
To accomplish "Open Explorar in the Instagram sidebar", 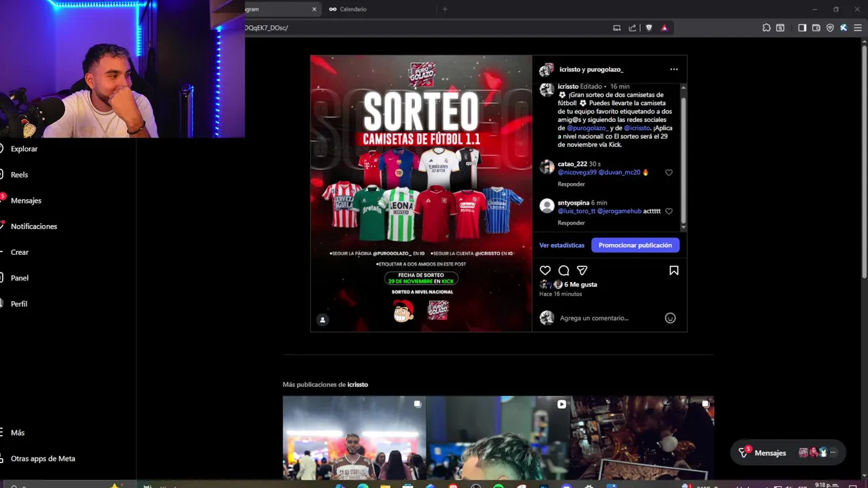I will 24,148.
